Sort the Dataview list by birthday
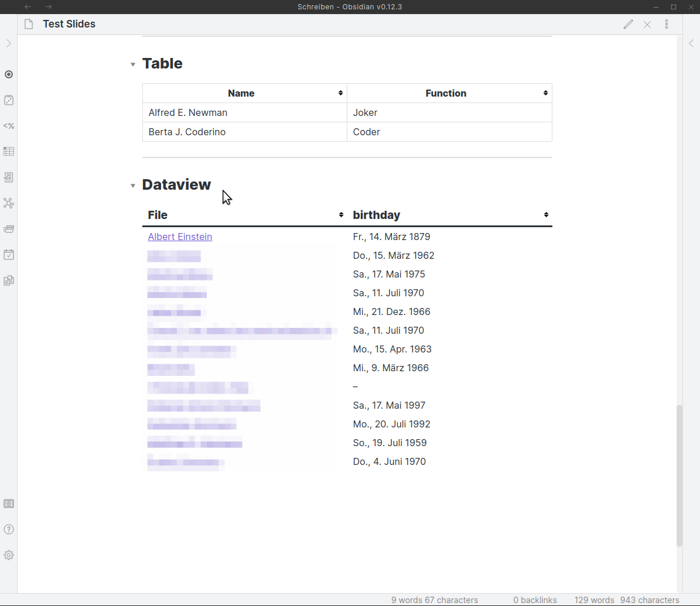This screenshot has height=606, width=700. point(545,214)
